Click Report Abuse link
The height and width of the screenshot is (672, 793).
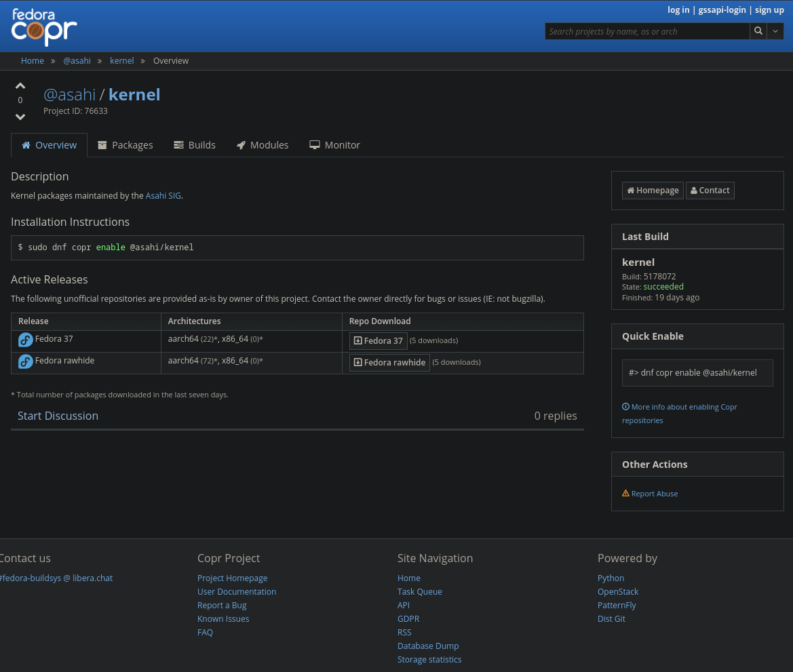pos(655,494)
